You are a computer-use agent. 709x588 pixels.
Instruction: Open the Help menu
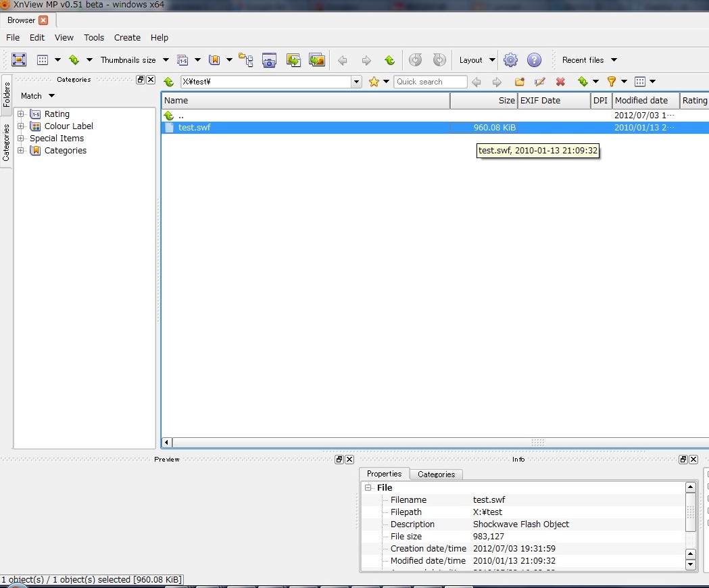159,38
